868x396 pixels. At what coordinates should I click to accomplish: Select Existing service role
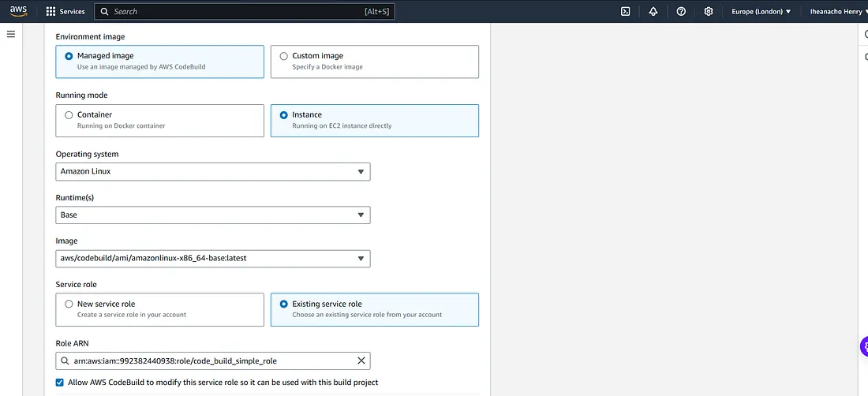point(375,310)
